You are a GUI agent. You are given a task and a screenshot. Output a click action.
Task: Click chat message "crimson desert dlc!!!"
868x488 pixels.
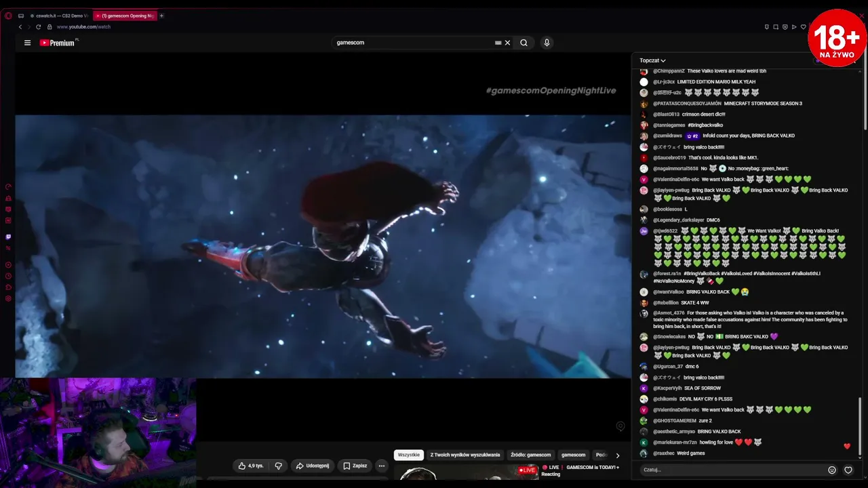click(x=704, y=115)
